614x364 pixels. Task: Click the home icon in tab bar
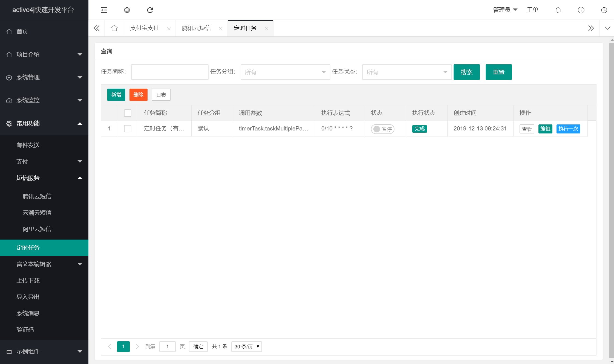point(114,28)
